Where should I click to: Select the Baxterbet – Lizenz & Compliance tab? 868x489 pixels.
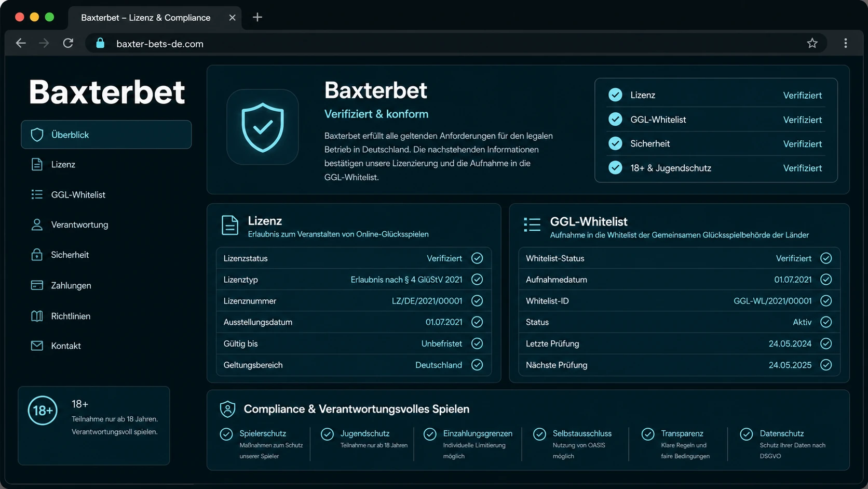coord(155,18)
